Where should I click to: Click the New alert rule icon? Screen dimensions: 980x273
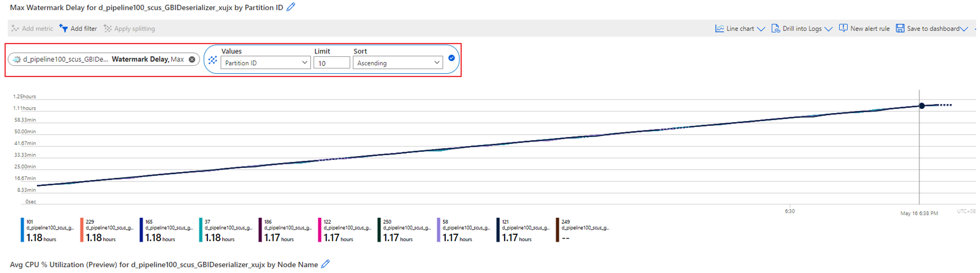tap(843, 28)
